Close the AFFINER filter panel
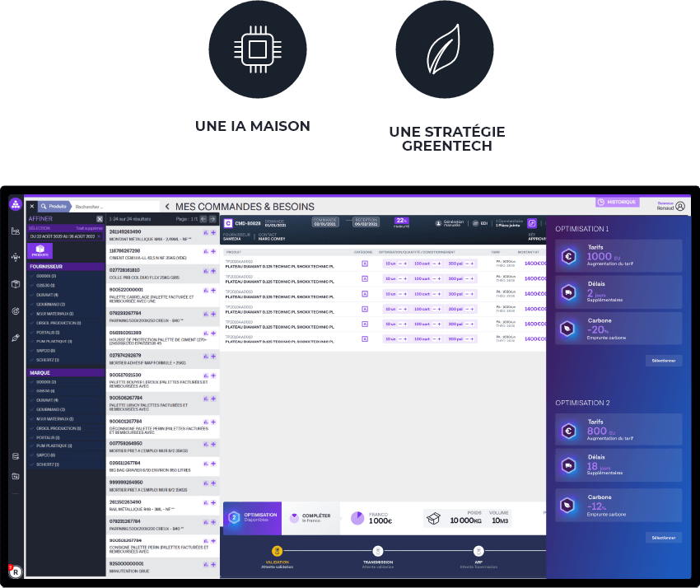Image resolution: width=700 pixels, height=588 pixels. (100, 219)
